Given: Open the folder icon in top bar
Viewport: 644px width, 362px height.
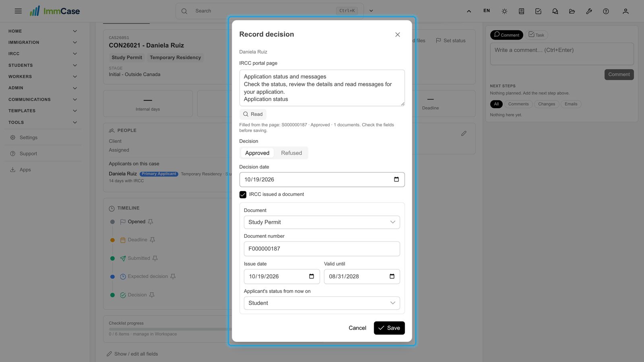Looking at the screenshot, I should 572,11.
